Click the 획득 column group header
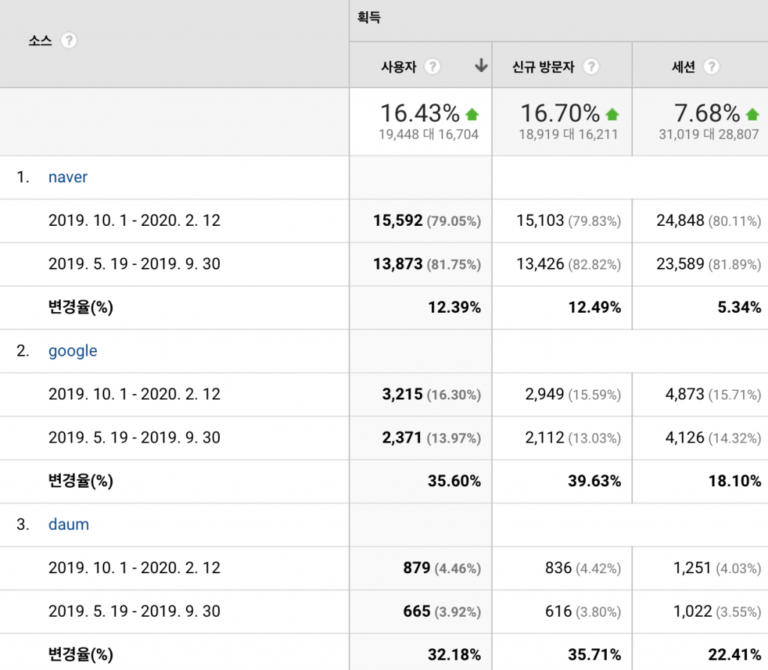Viewport: 768px width, 670px height. (x=369, y=17)
